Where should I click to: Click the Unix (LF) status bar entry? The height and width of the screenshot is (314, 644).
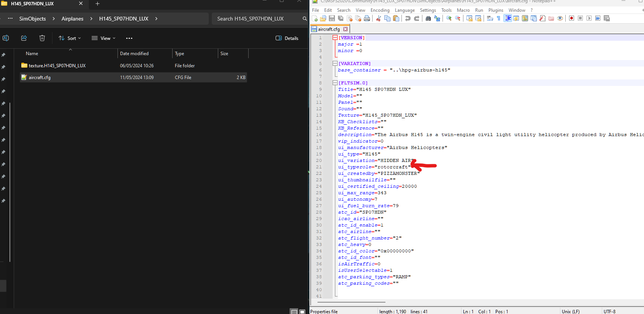tap(571, 311)
